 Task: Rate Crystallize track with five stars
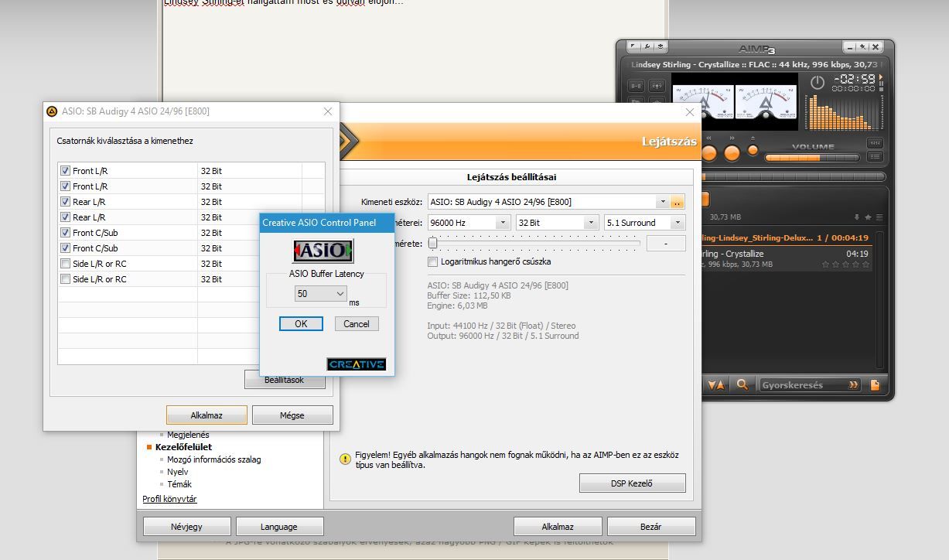pos(866,264)
